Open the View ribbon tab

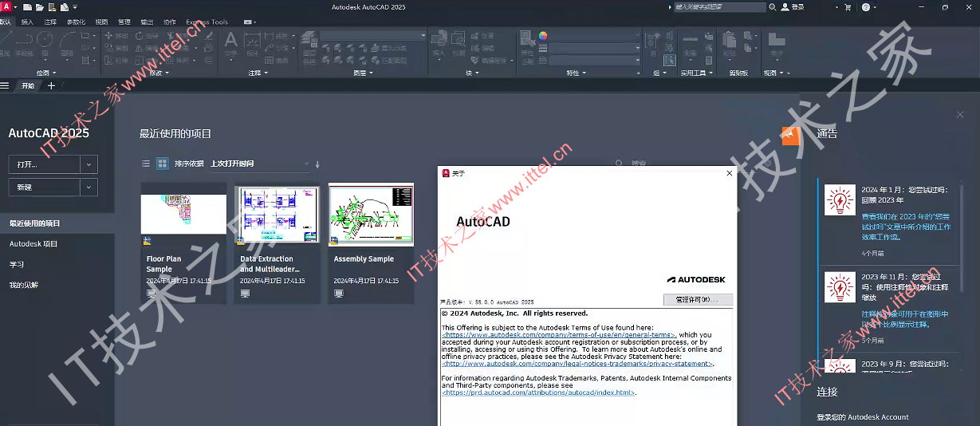(101, 22)
